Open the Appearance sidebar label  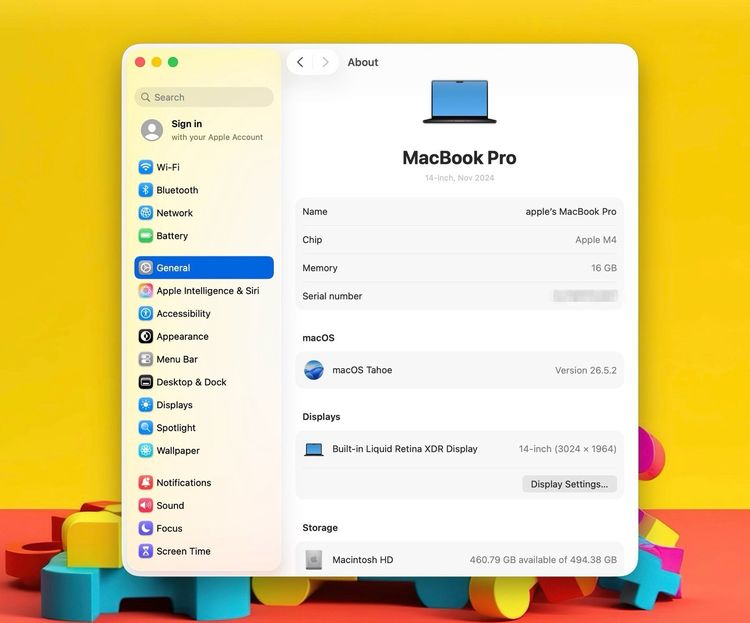182,336
